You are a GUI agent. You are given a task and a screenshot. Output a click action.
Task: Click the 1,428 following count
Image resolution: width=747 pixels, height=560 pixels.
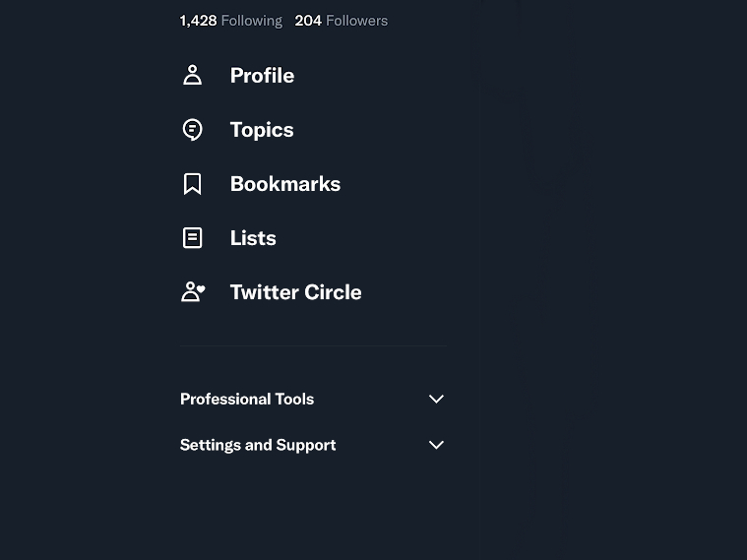[x=198, y=21]
